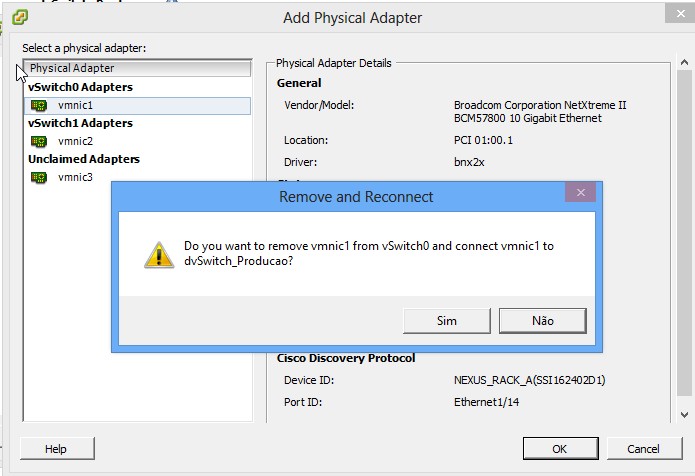Click the vSphere icon in title bar
This screenshot has height=476, width=695.
tap(20, 17)
